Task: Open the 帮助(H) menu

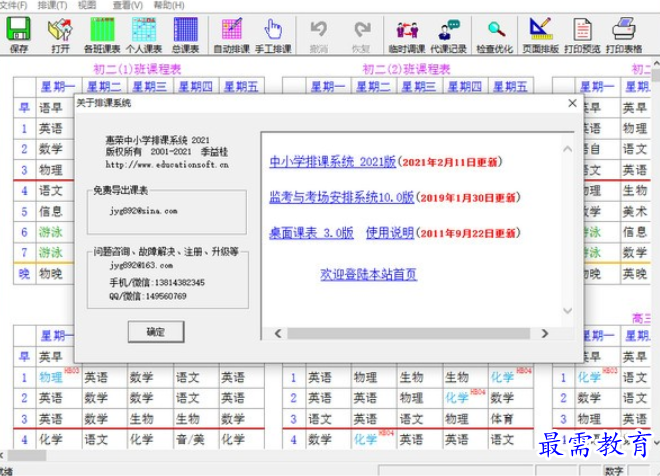Action: tap(169, 5)
